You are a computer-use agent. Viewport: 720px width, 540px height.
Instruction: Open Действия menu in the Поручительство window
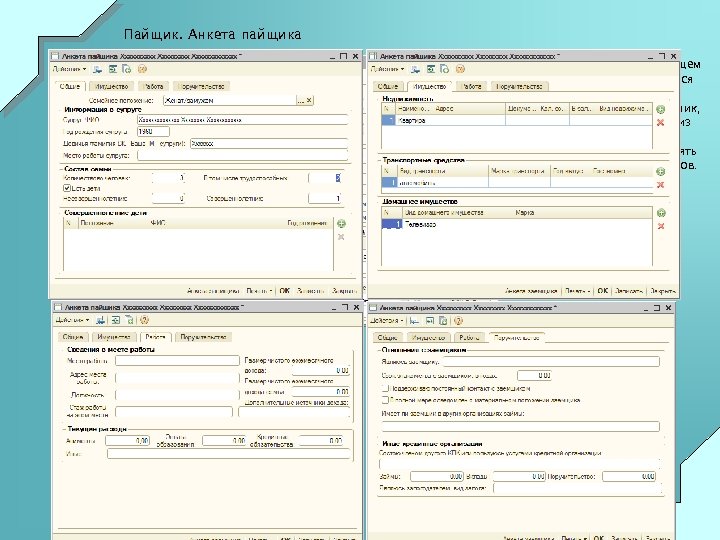click(x=387, y=321)
